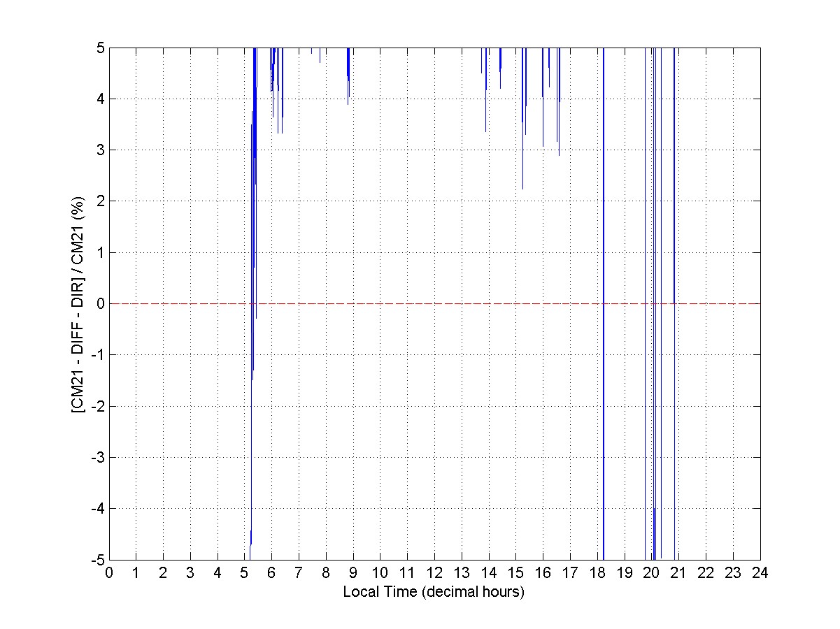Click the "12" tick label on time axis
The height and width of the screenshot is (629, 840).
(434, 572)
